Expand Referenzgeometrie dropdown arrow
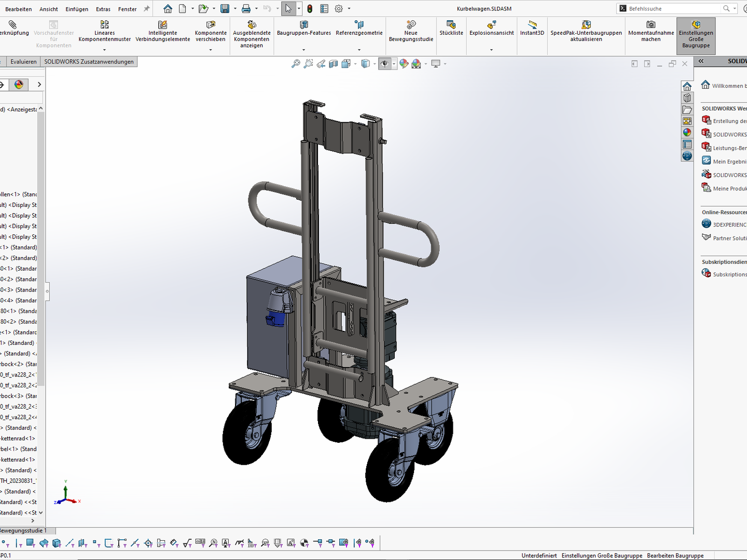Viewport: 747px width, 560px height. [359, 50]
